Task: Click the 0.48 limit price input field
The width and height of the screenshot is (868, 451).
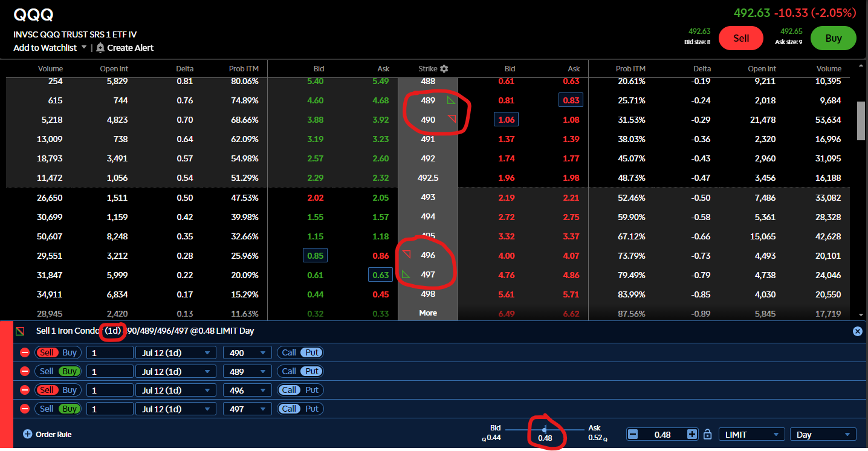Action: [x=662, y=434]
